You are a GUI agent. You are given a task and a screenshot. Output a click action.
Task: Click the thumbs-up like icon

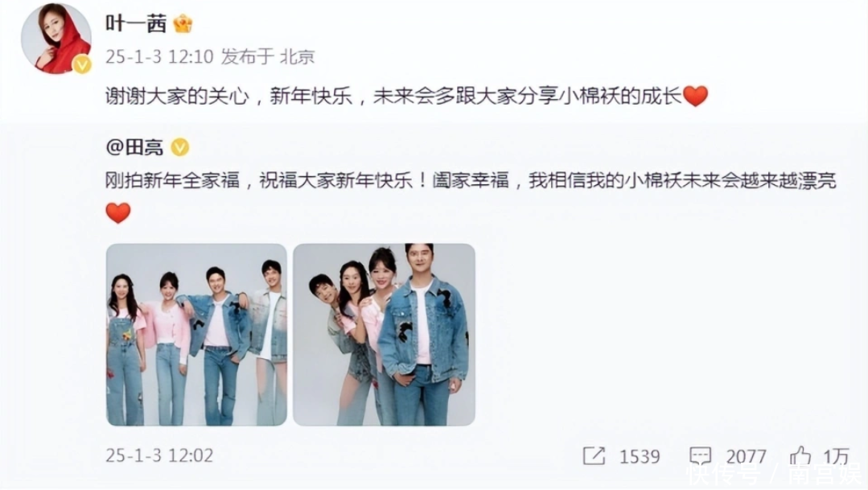pyautogui.click(x=800, y=455)
